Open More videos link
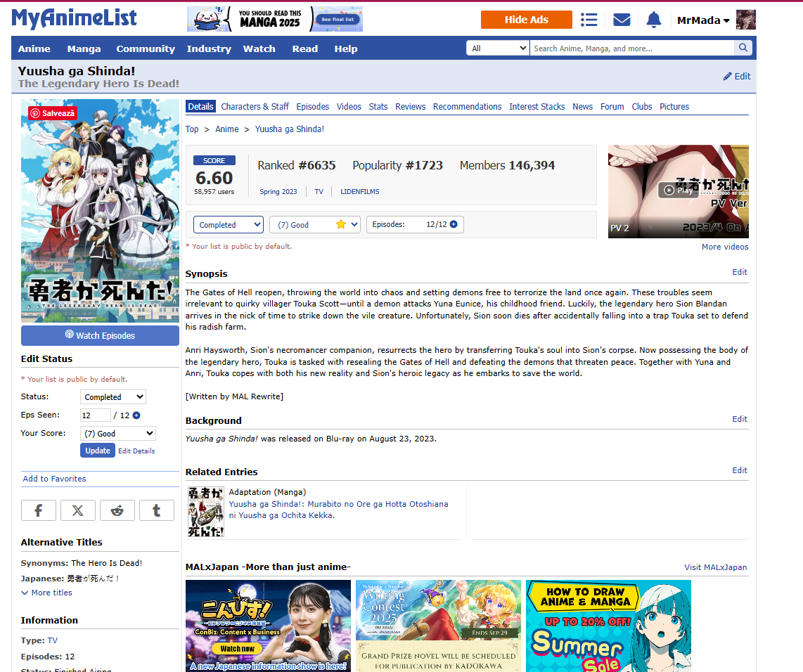 coord(725,247)
